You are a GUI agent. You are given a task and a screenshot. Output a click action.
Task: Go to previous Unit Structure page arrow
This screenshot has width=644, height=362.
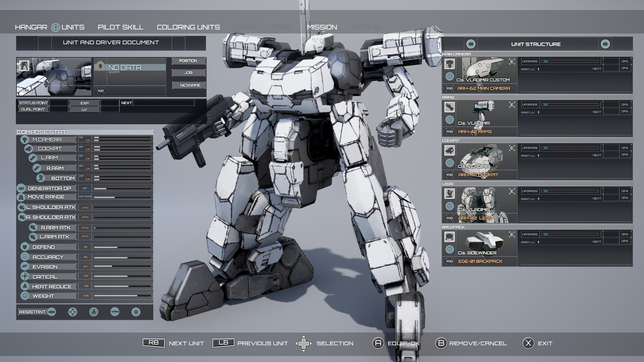(x=471, y=44)
